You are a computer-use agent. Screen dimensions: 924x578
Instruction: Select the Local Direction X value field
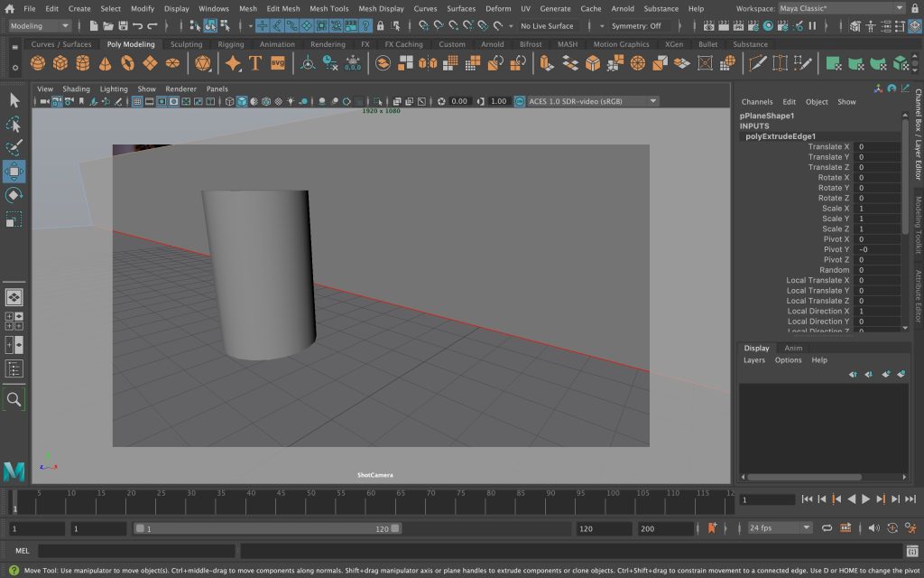pyautogui.click(x=878, y=312)
